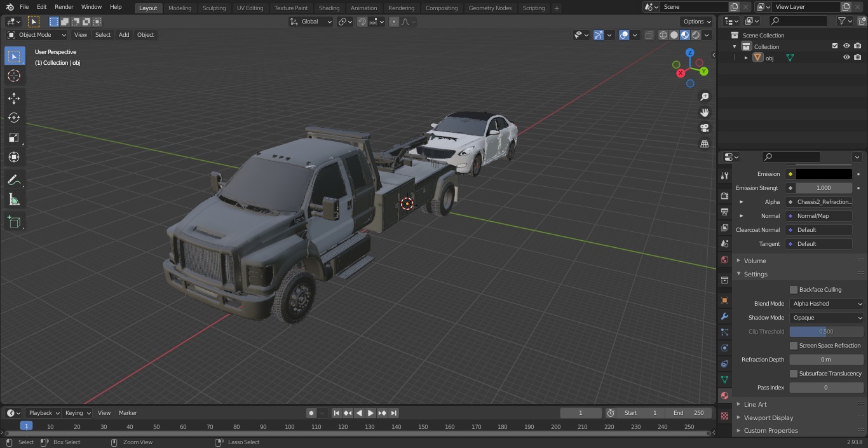
Task: Activate the Transform tool
Action: (14, 158)
